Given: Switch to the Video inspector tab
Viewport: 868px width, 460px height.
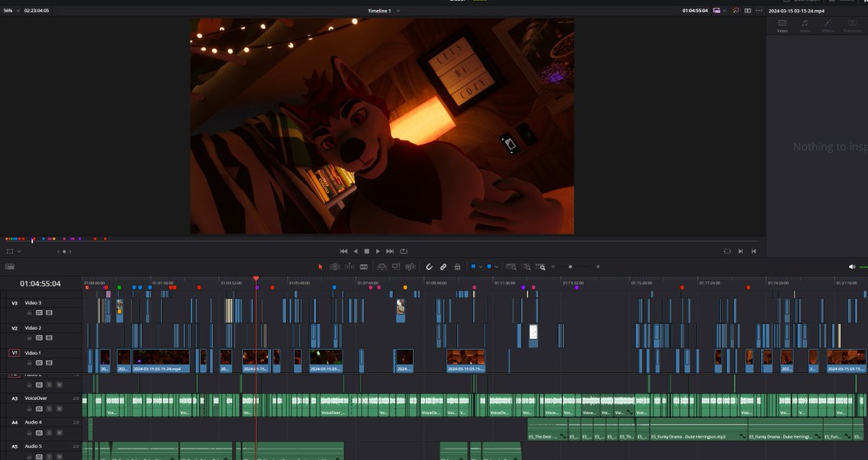Looking at the screenshot, I should [782, 26].
